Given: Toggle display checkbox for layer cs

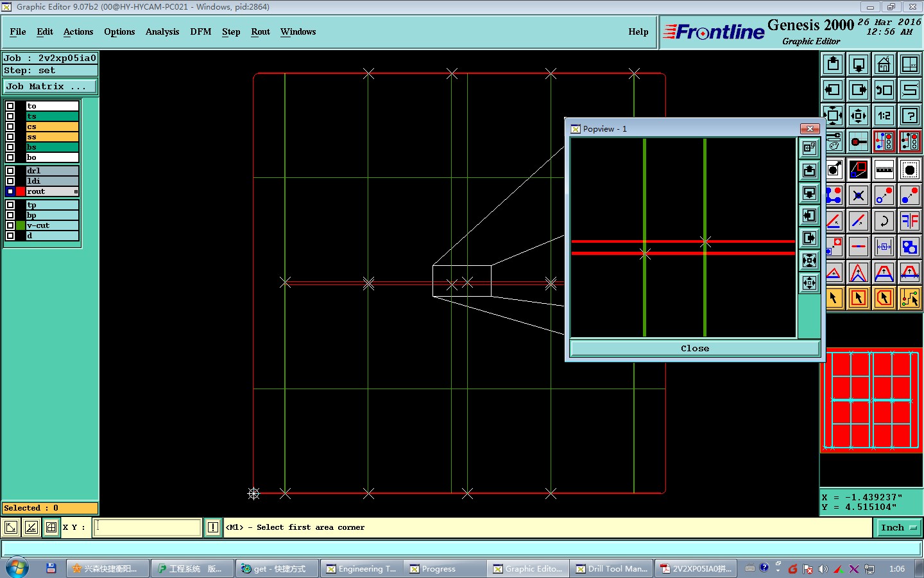Looking at the screenshot, I should click(10, 127).
